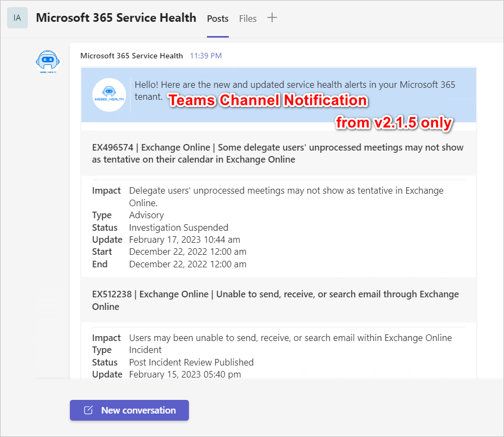The height and width of the screenshot is (437, 504).
Task: Start a New conversation
Action: tap(129, 410)
